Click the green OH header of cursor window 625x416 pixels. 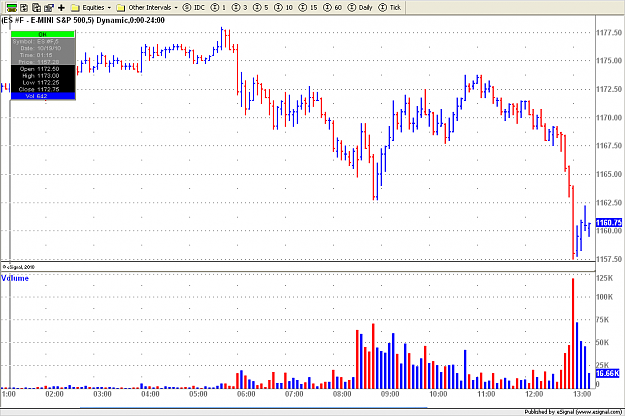43,34
